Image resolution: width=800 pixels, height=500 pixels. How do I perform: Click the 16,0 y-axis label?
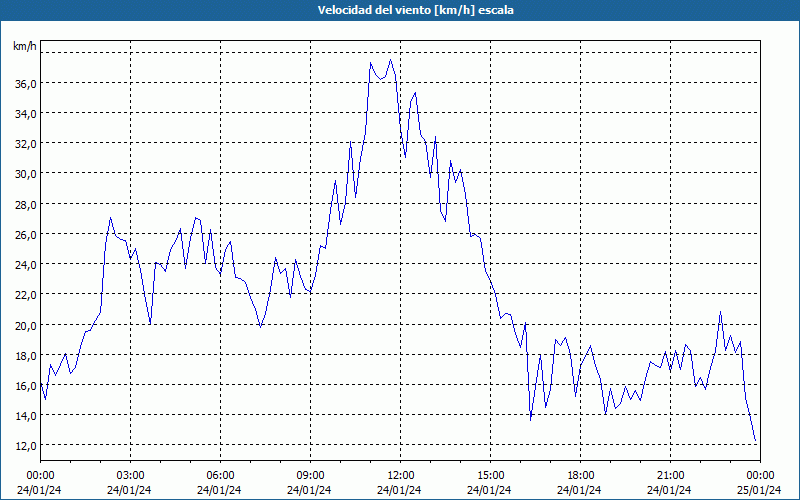coord(26,386)
